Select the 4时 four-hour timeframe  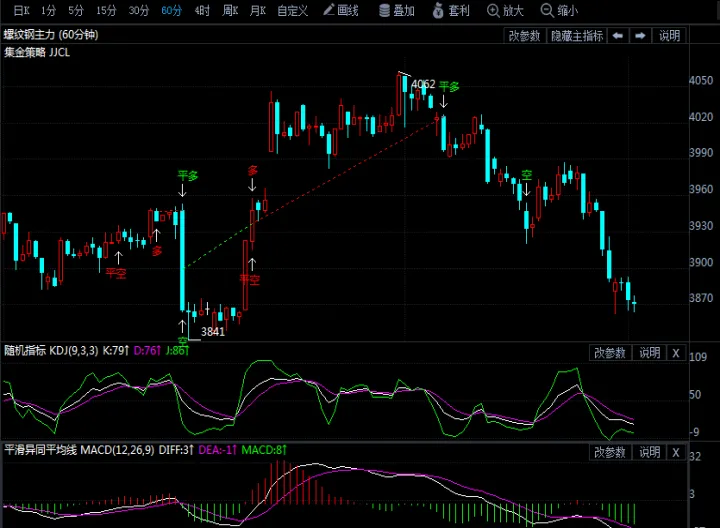203,11
